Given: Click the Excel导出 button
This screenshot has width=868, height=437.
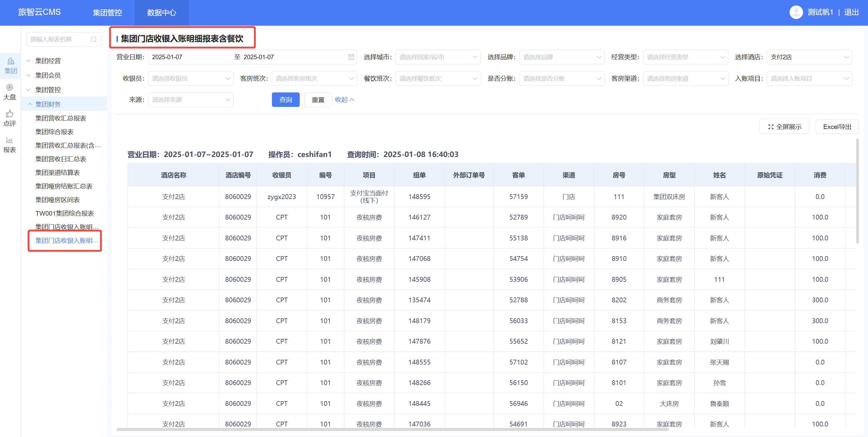Looking at the screenshot, I should (x=837, y=127).
